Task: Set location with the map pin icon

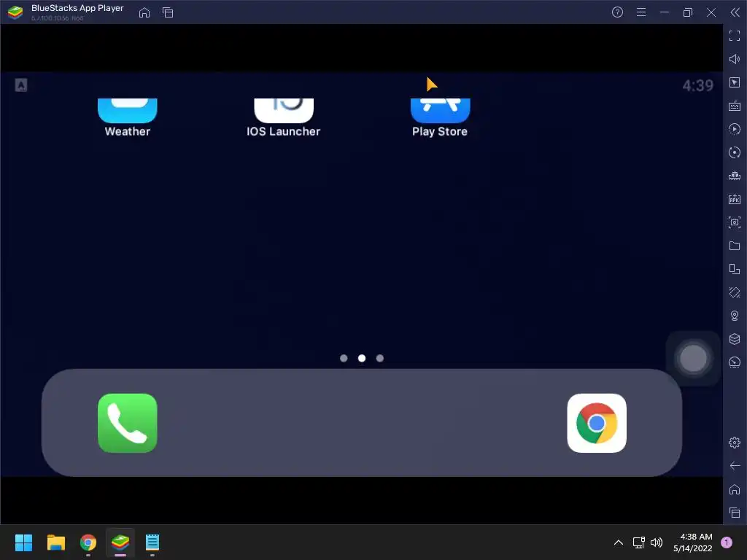Action: pos(735,316)
